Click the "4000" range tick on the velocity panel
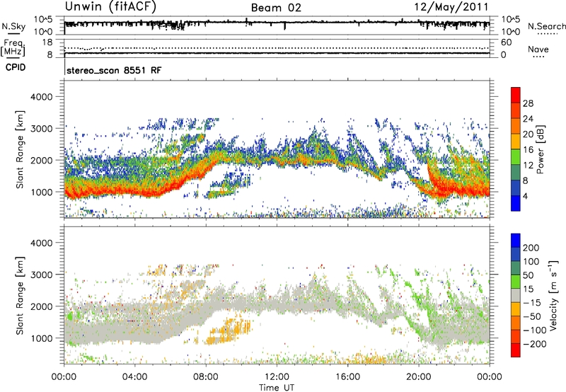 tap(41, 243)
